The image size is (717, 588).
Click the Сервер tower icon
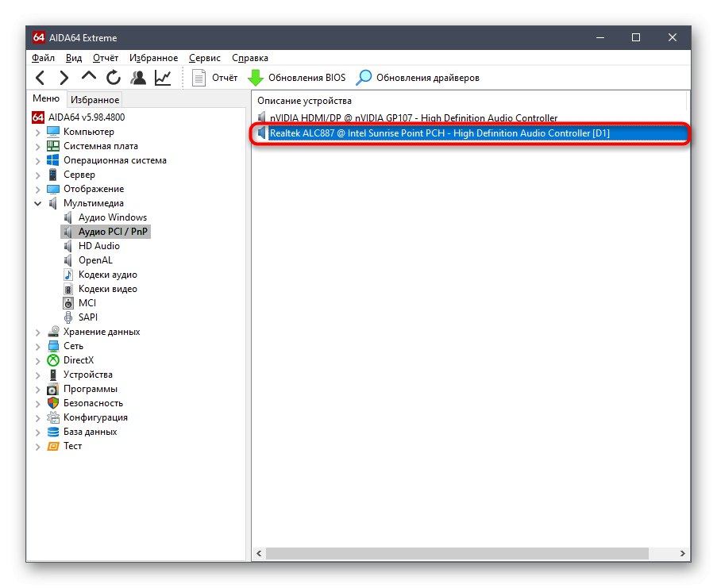[x=53, y=175]
